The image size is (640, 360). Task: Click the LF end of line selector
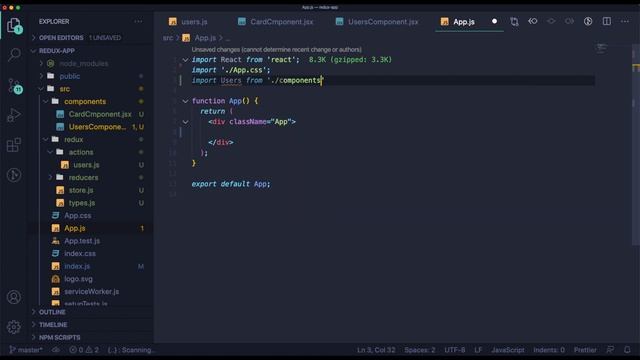tap(478, 350)
